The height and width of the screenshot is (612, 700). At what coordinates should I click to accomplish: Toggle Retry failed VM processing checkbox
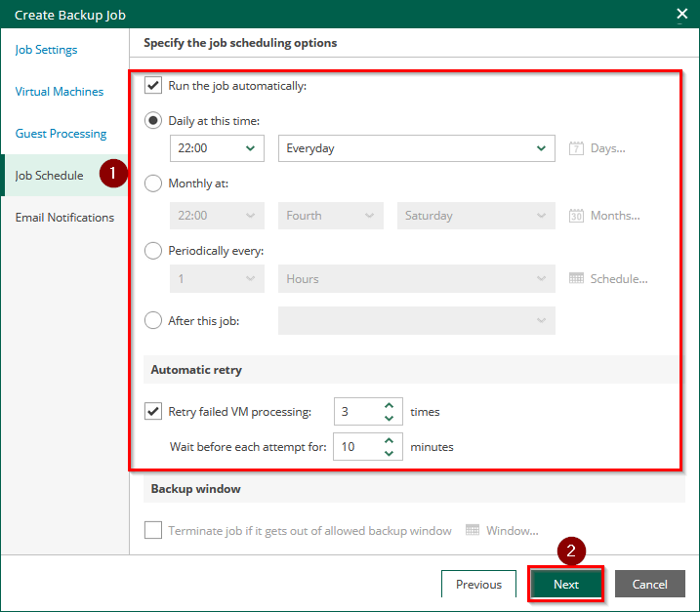[x=153, y=411]
